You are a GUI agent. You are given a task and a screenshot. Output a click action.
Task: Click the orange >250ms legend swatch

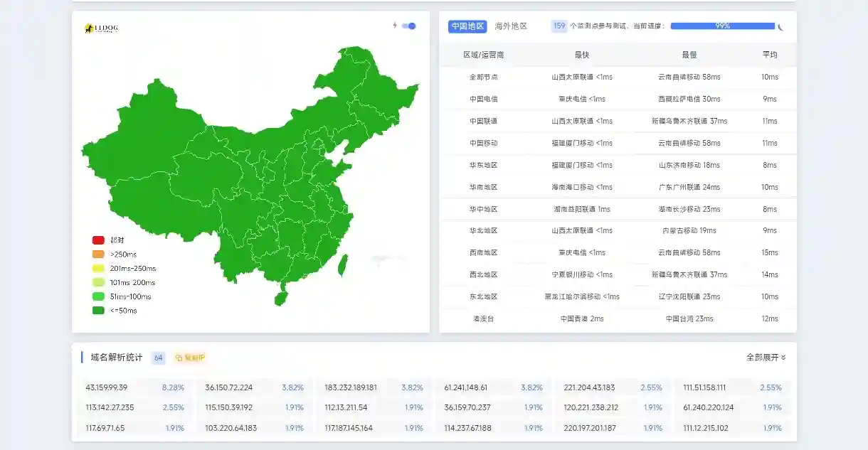click(x=98, y=255)
